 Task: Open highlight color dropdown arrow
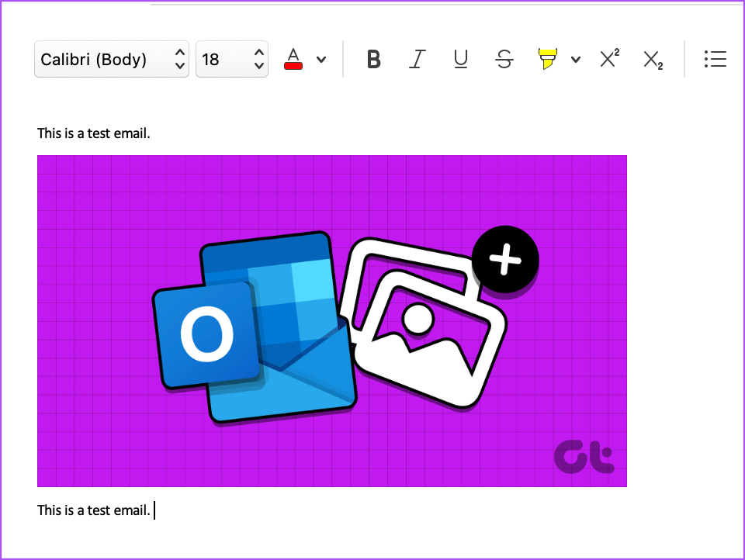[576, 60]
